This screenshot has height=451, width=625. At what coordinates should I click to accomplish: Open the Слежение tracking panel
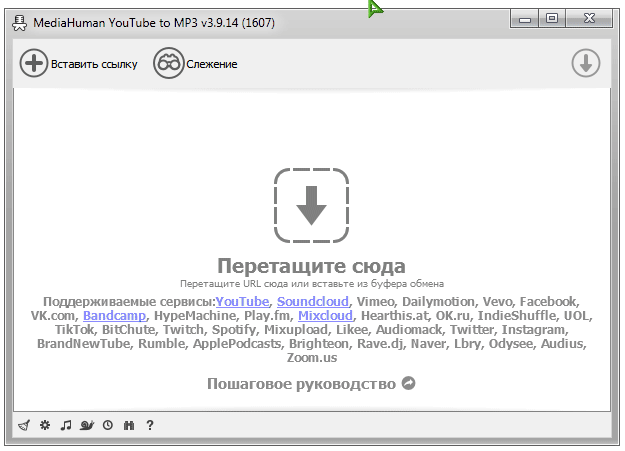click(x=196, y=63)
